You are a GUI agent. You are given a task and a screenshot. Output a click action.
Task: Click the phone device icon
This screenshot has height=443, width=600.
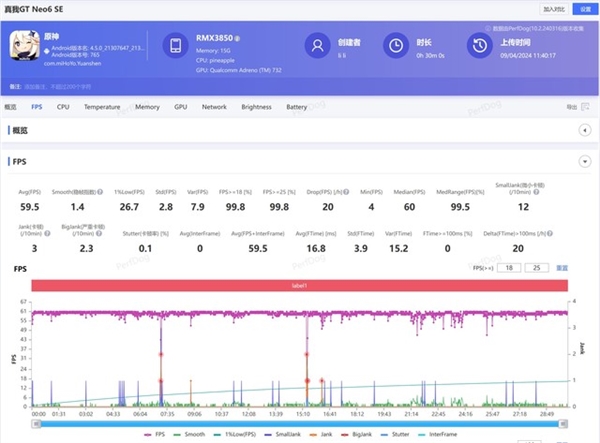point(176,46)
